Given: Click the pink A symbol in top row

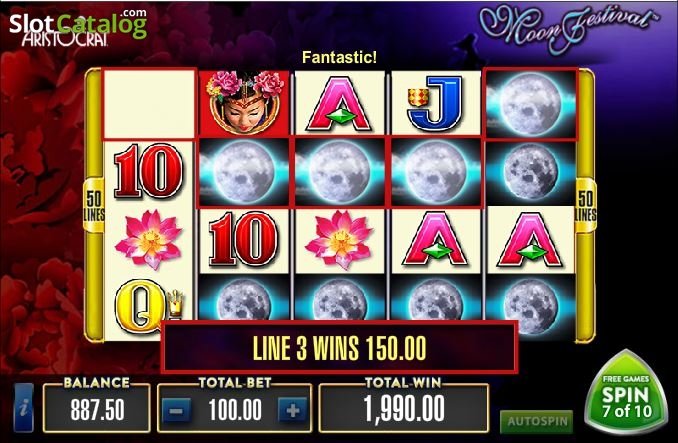Looking at the screenshot, I should click(339, 104).
